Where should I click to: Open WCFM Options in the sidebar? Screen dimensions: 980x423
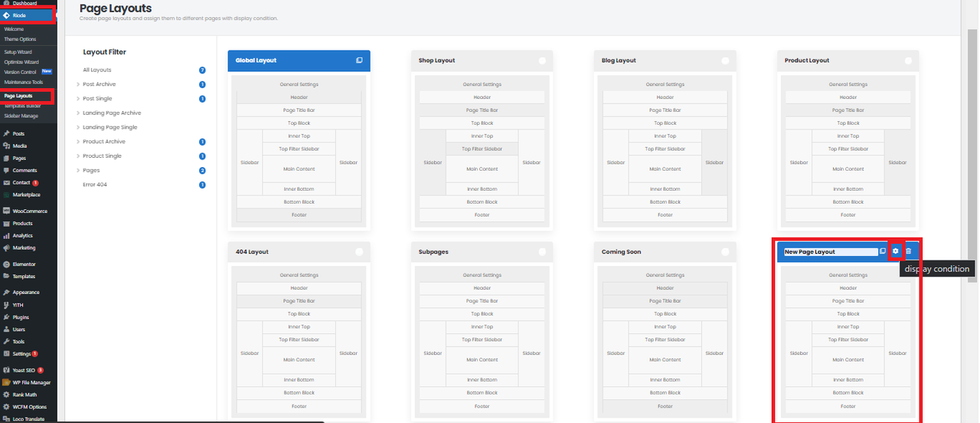29,406
